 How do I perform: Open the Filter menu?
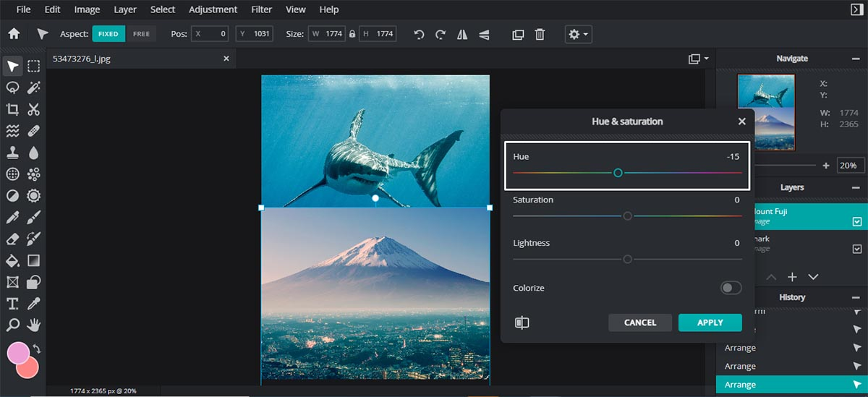point(261,9)
